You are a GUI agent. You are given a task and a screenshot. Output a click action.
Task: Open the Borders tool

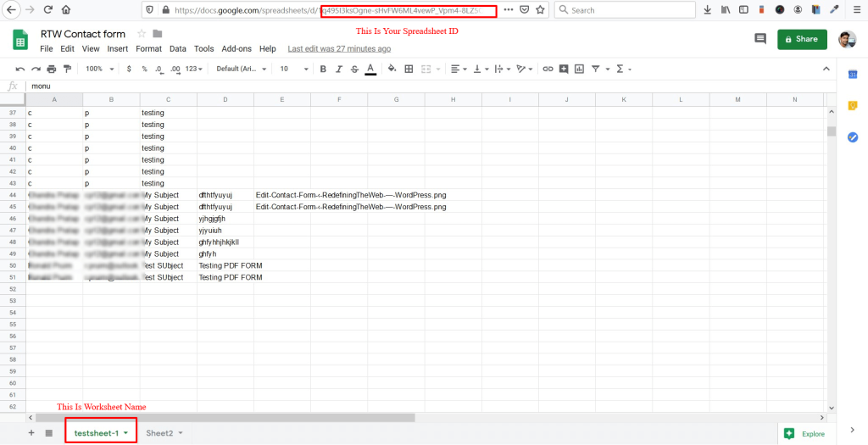click(x=409, y=70)
